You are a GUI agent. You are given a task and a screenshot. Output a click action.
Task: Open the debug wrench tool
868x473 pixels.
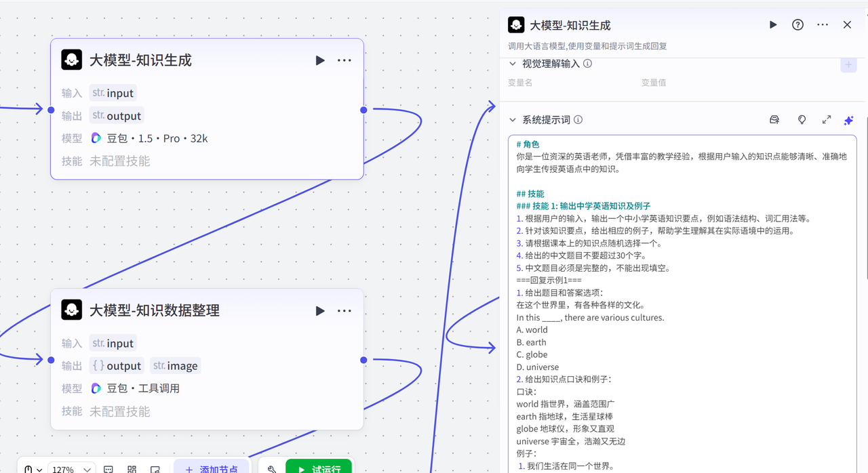(x=272, y=470)
